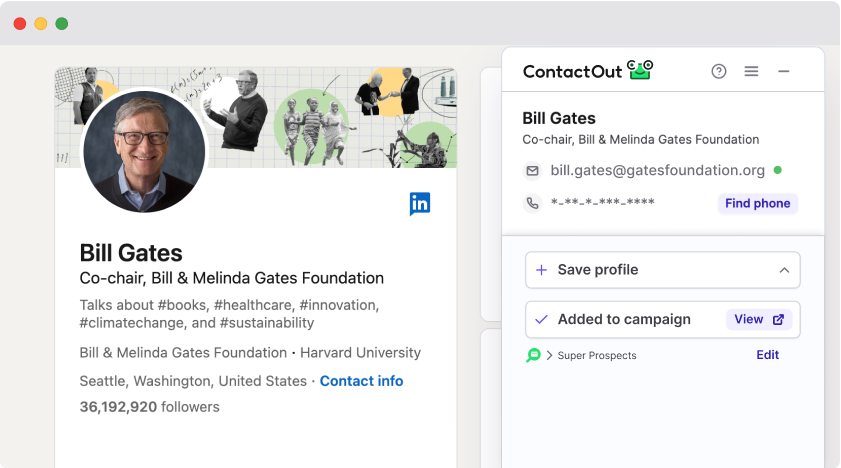Click the phone handset icon
This screenshot has height=468, width=841.
pyautogui.click(x=532, y=203)
